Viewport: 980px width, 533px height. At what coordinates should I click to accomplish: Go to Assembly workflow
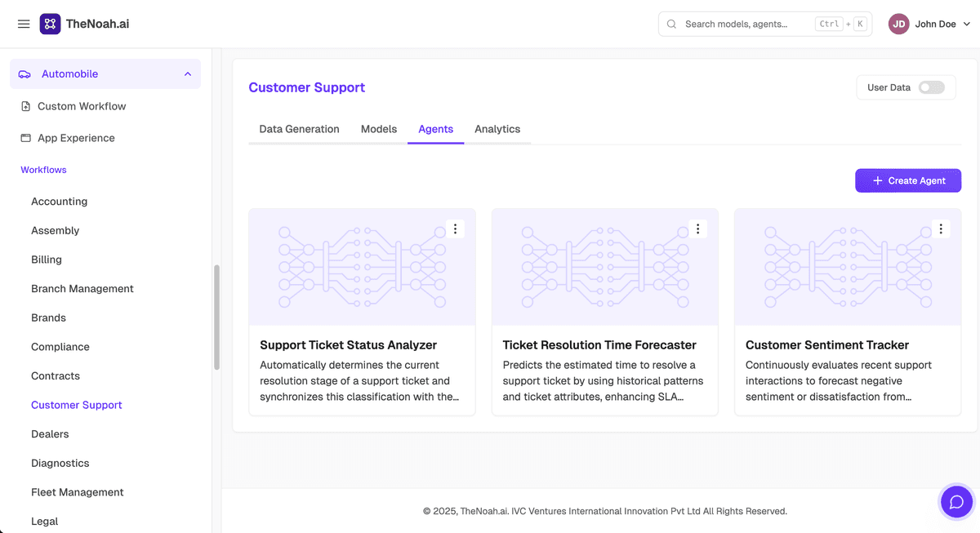point(55,230)
